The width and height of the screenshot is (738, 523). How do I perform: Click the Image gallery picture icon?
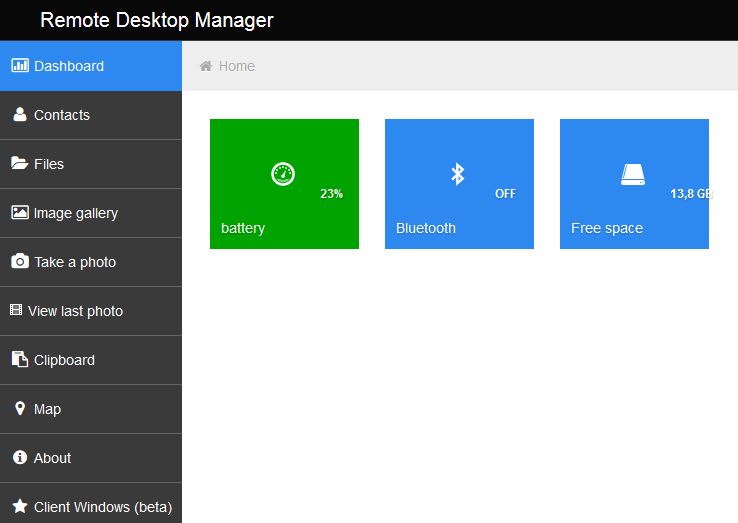20,212
